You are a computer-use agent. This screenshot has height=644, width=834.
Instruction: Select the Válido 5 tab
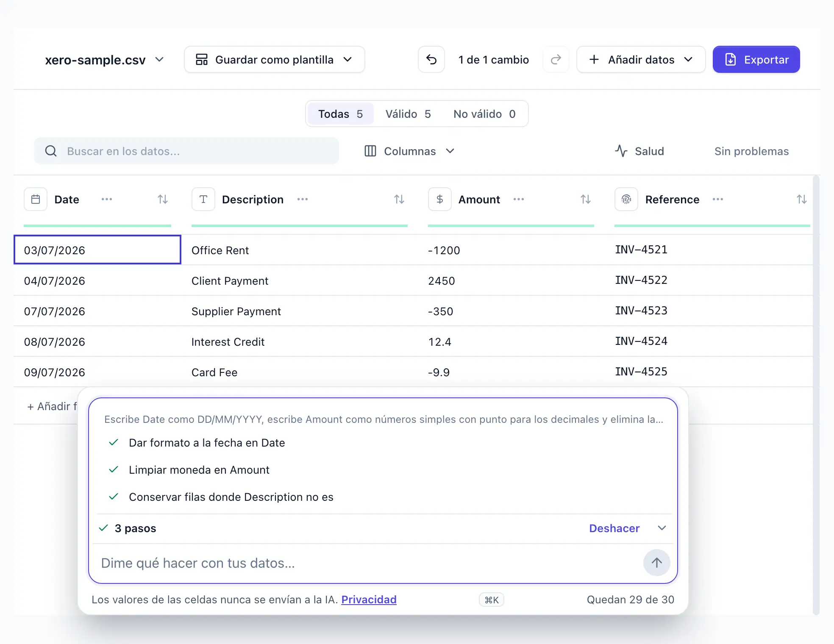pos(408,114)
